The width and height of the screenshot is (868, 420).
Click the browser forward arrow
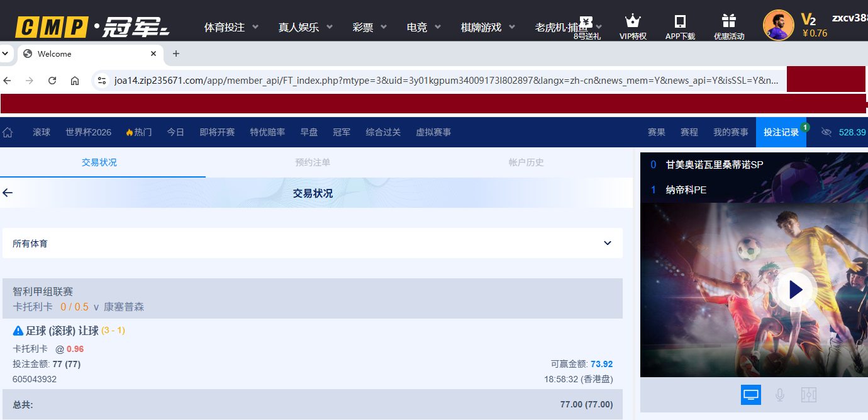pos(30,81)
